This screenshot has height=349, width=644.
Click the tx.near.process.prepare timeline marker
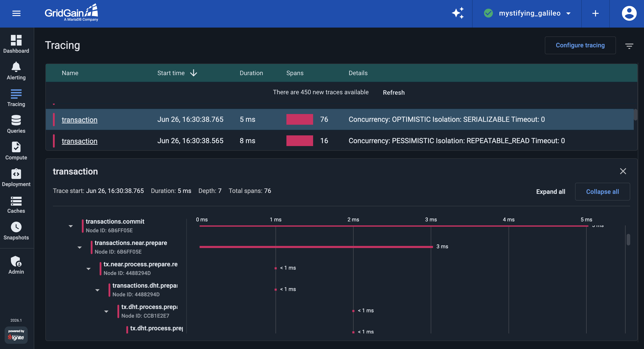(x=276, y=268)
